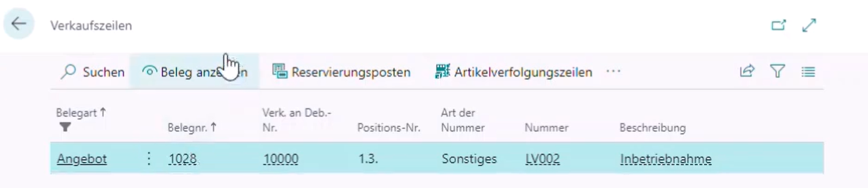
Task: Open the Belegart column filter funnel icon
Action: pyautogui.click(x=65, y=127)
